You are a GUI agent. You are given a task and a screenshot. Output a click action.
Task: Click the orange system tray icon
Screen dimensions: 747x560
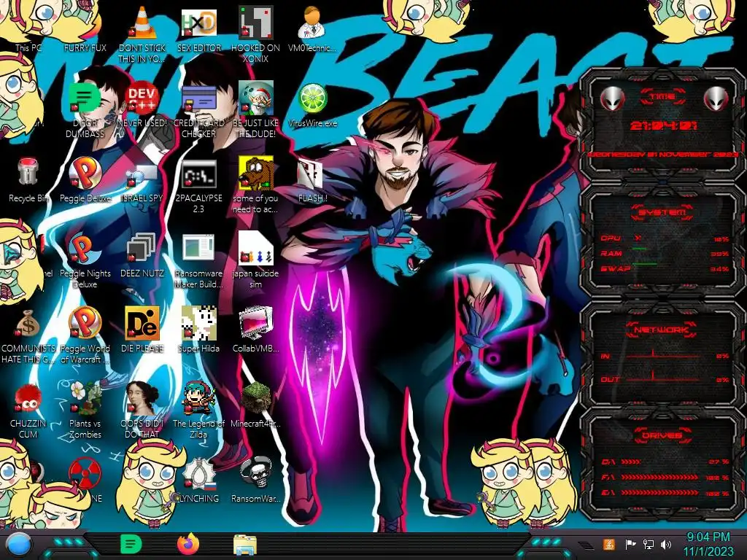609,544
